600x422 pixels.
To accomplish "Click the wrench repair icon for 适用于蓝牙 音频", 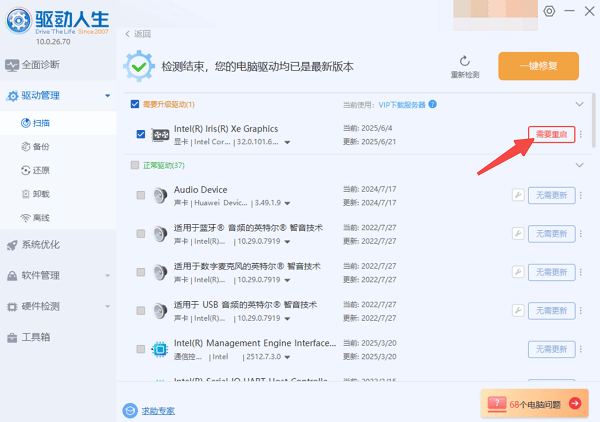I will click(518, 233).
